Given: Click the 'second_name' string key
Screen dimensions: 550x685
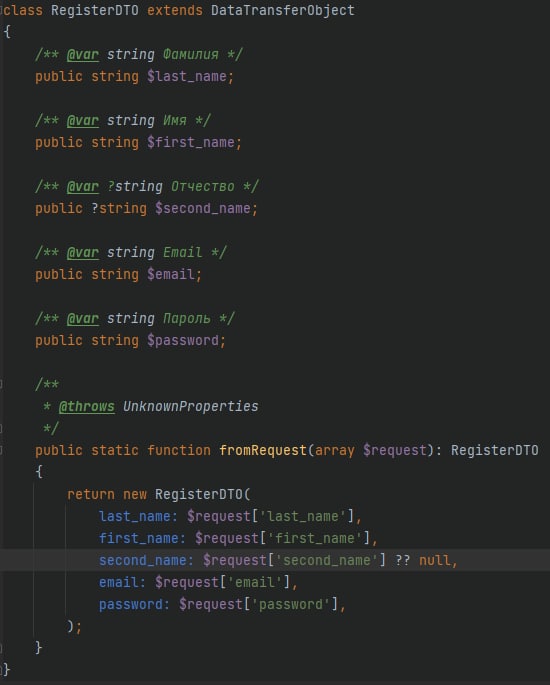Looking at the screenshot, I should pyautogui.click(x=327, y=560).
